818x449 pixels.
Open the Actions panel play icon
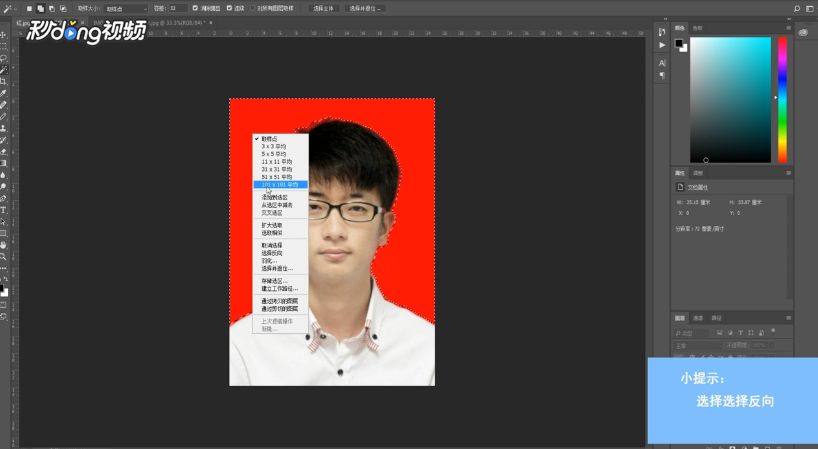[x=662, y=45]
